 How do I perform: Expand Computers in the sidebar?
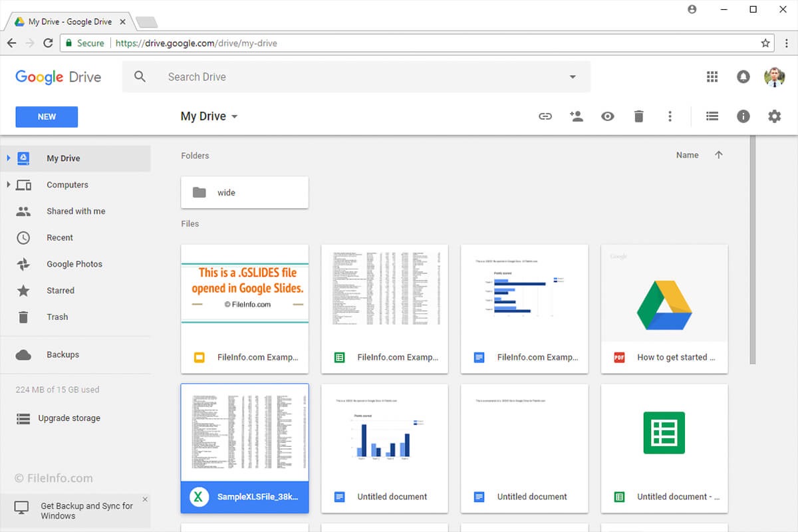coord(9,185)
